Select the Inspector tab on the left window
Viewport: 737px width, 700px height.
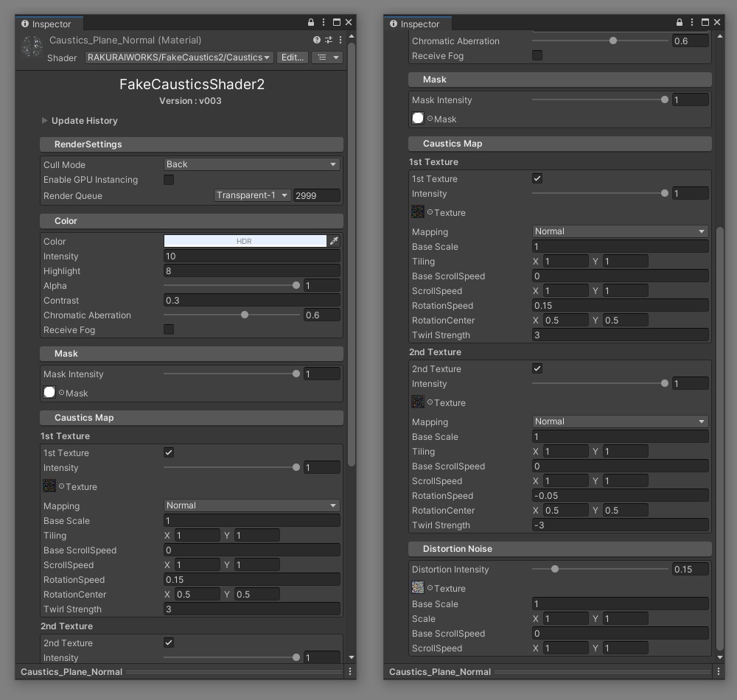pyautogui.click(x=49, y=24)
